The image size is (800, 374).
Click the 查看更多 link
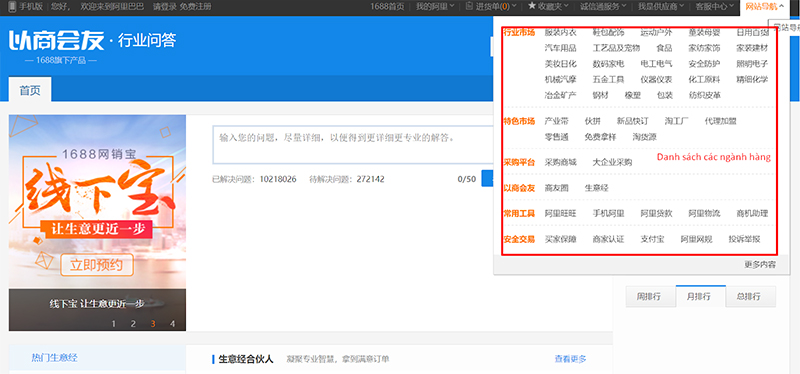(570, 359)
